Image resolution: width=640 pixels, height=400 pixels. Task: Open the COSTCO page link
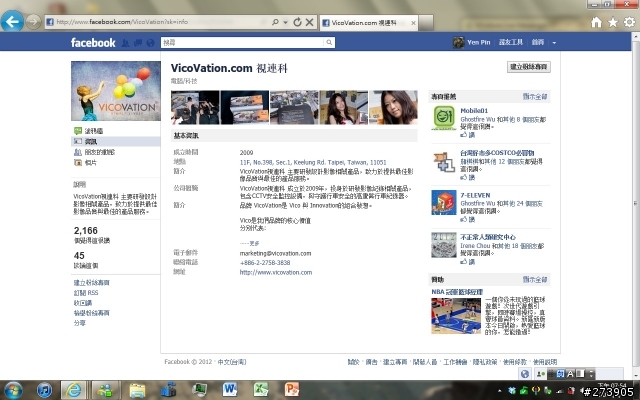(x=497, y=153)
